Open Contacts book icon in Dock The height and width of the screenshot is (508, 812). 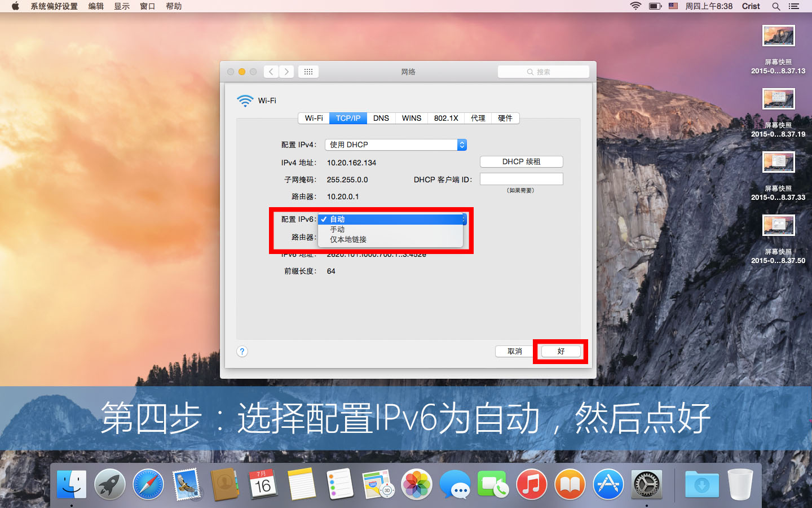[x=225, y=484]
